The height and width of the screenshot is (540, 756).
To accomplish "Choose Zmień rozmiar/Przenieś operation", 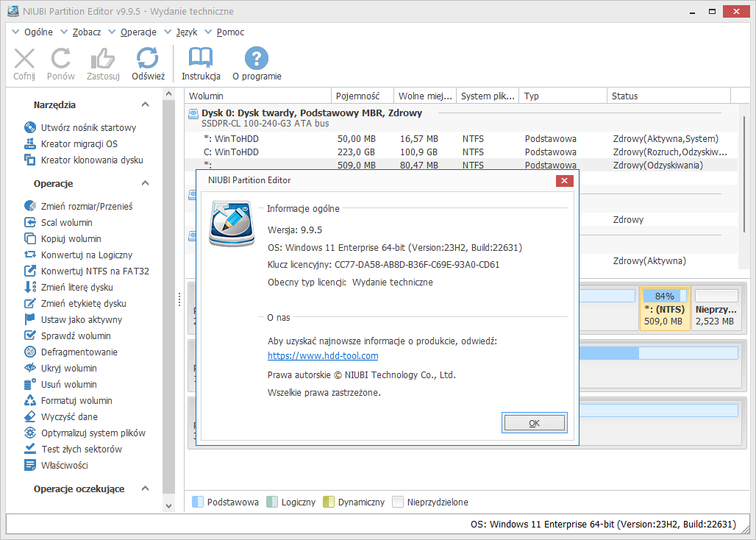I will coord(79,206).
